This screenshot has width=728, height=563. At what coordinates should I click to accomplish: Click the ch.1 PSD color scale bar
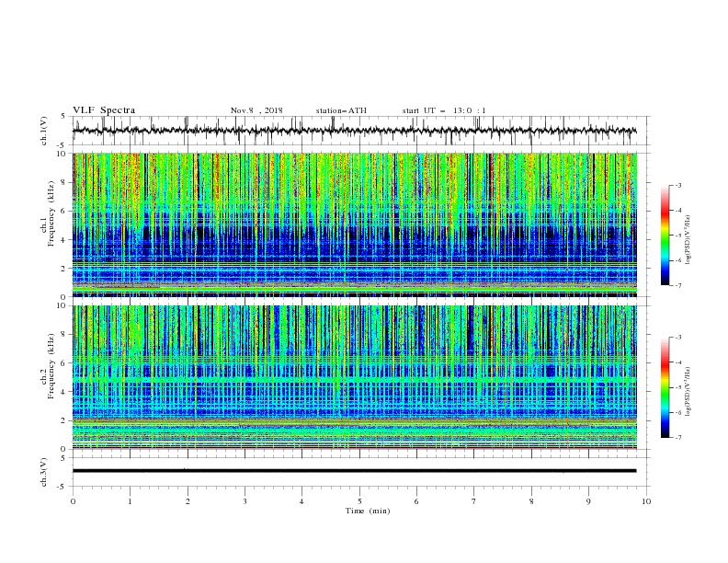[x=665, y=236]
